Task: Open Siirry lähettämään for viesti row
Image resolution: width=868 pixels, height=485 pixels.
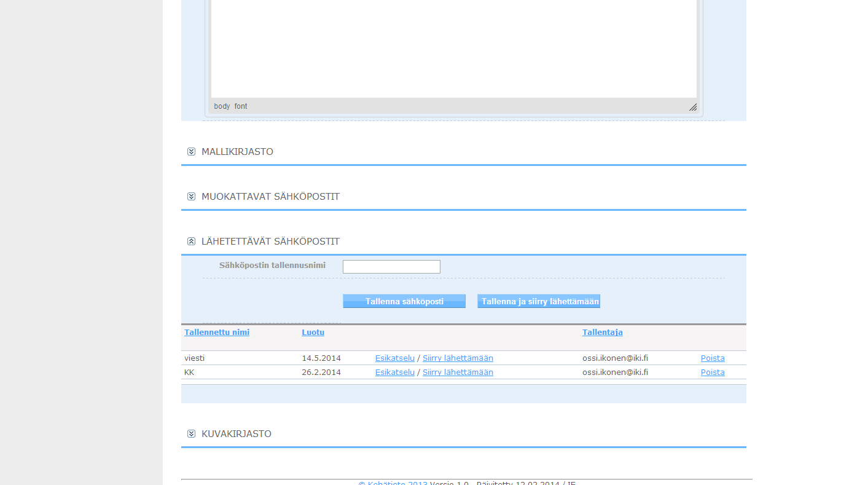Action: tap(458, 358)
